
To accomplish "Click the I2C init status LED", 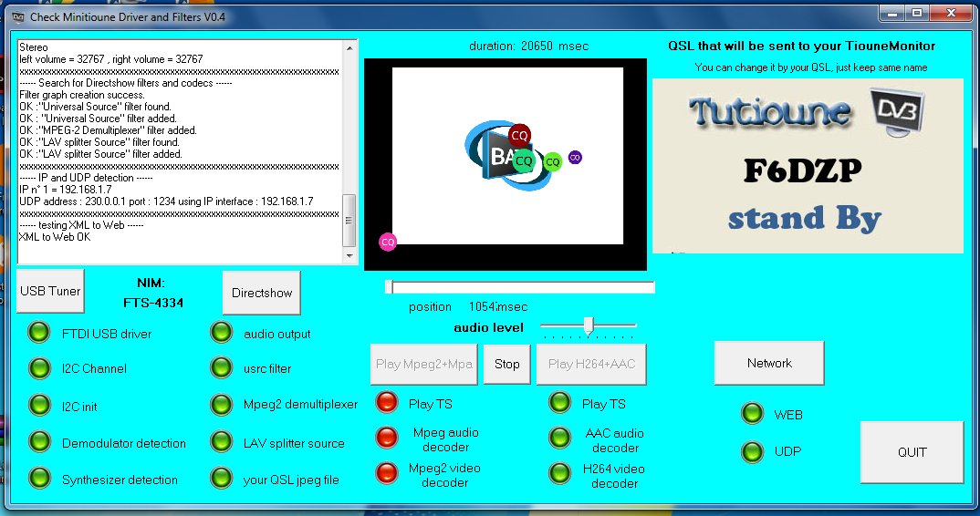I will coord(39,406).
